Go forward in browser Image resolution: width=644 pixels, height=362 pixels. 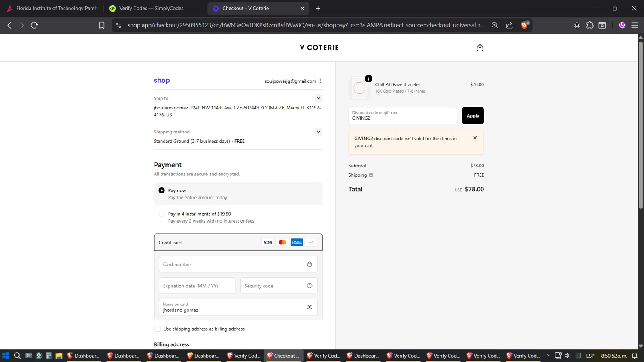coord(21,25)
